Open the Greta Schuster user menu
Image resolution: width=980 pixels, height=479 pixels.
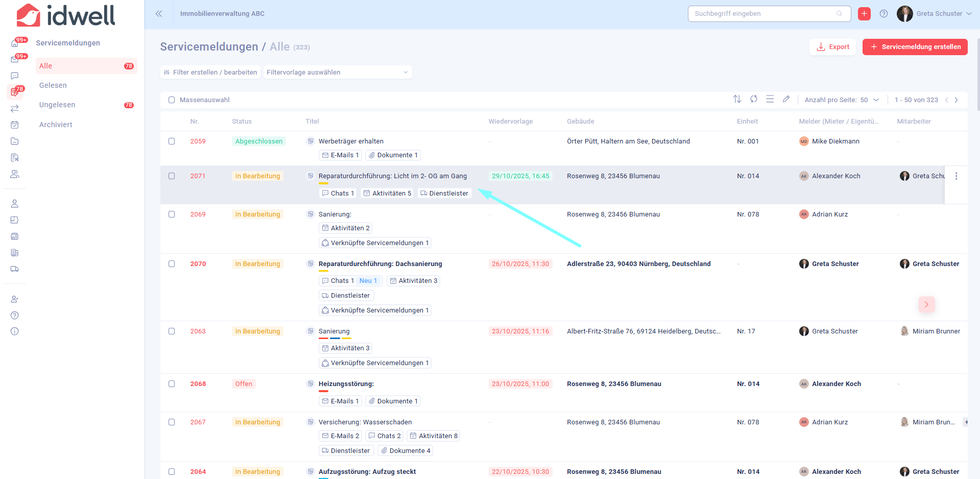coord(934,14)
